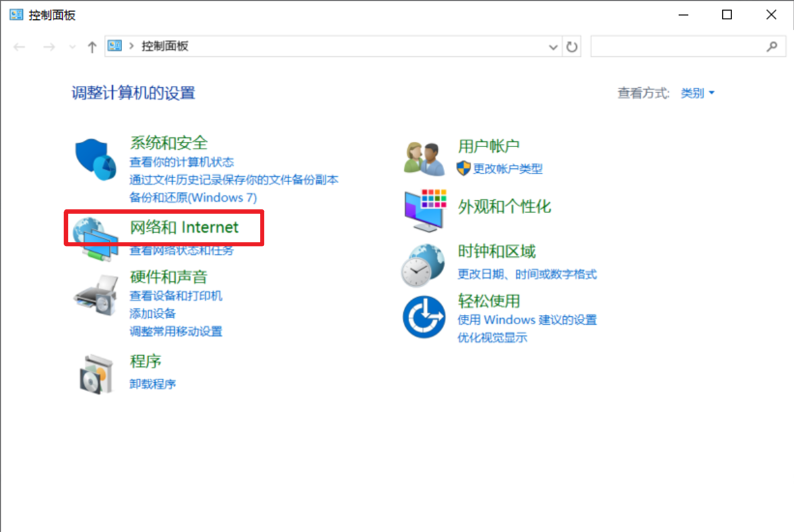
Task: Open the Hardware and Sound printer icon
Action: 96,296
